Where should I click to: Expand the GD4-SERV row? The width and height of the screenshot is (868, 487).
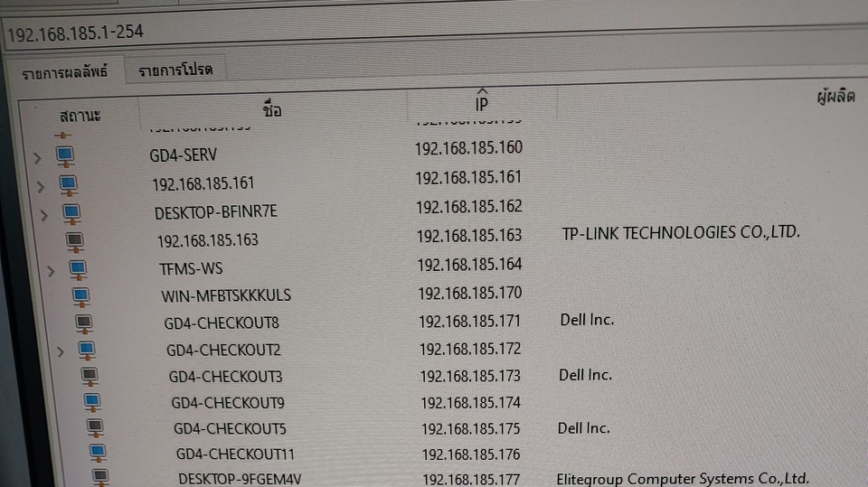[37, 158]
